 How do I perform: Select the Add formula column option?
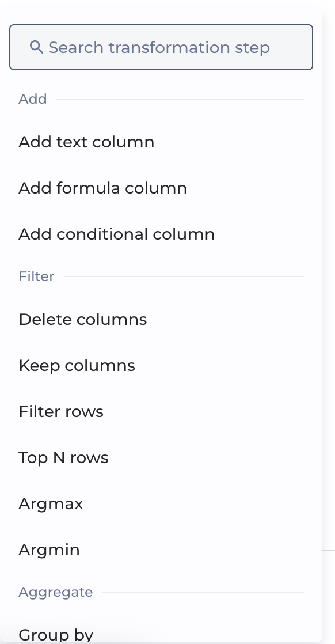102,188
